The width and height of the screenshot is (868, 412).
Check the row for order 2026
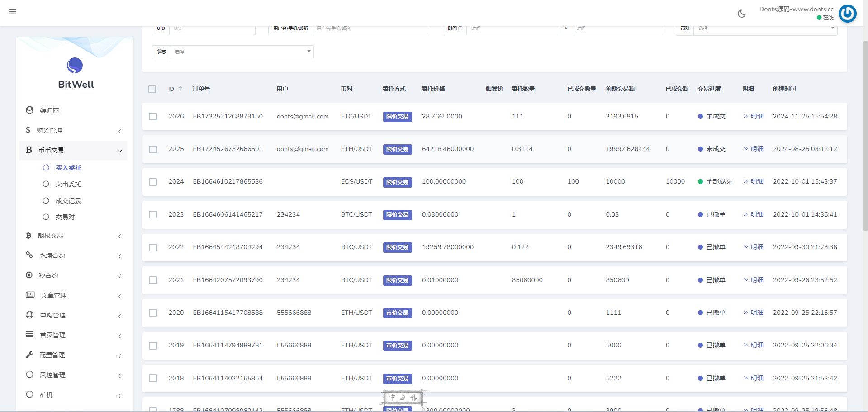point(153,117)
